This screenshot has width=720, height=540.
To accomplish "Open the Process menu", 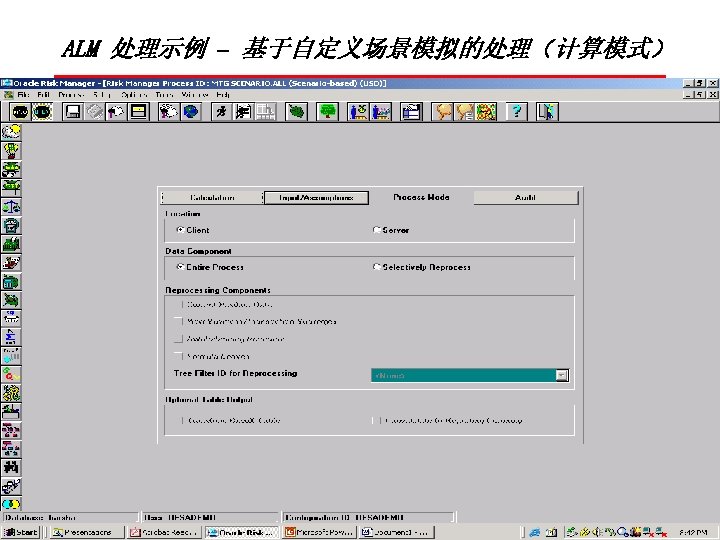I will click(71, 95).
